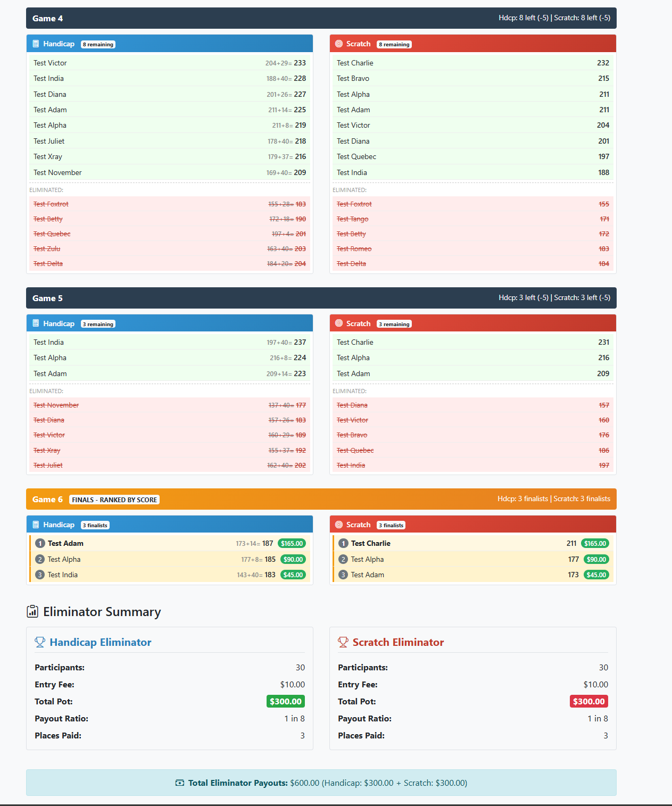Click the clipboard icon beside Eliminator Summary
Viewport: 672px width, 806px height.
32,612
